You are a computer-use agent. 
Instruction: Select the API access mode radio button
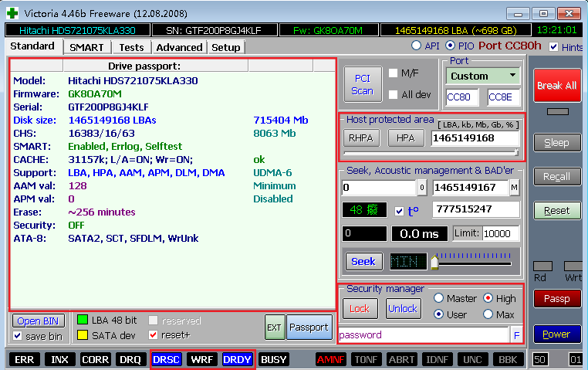click(416, 46)
